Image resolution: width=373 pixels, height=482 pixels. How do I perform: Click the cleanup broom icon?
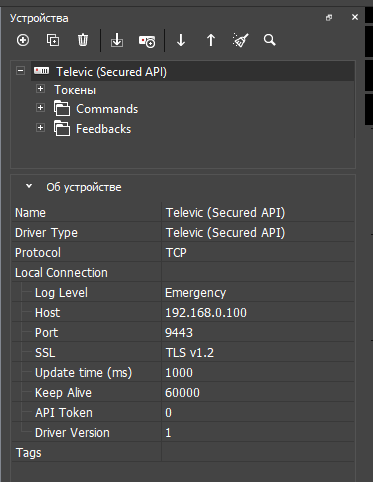click(240, 40)
